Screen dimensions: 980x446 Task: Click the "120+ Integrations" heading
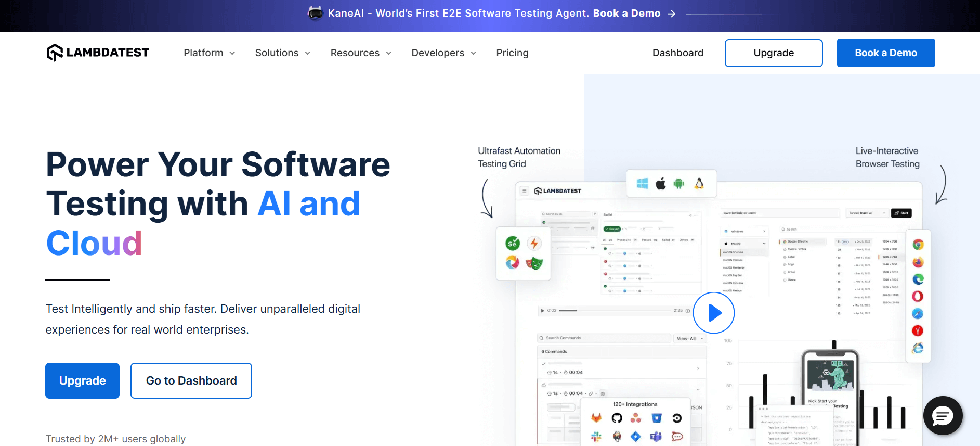point(635,404)
